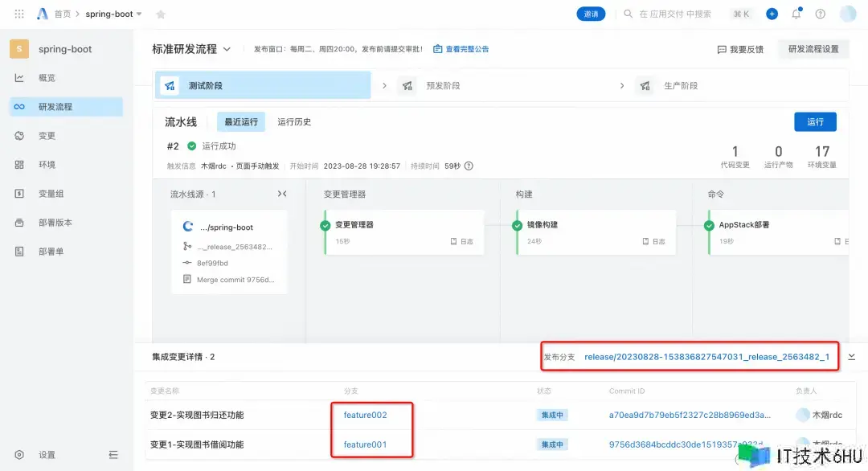Viewport: 868px width, 471px height.
Task: Click the duration help icon next to 59秒
Action: click(469, 166)
